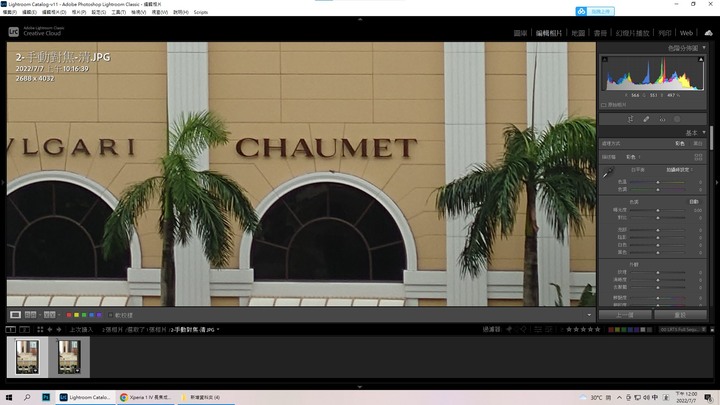The image size is (720, 405).
Task: Select the crop overlay tool icon
Action: 630,119
